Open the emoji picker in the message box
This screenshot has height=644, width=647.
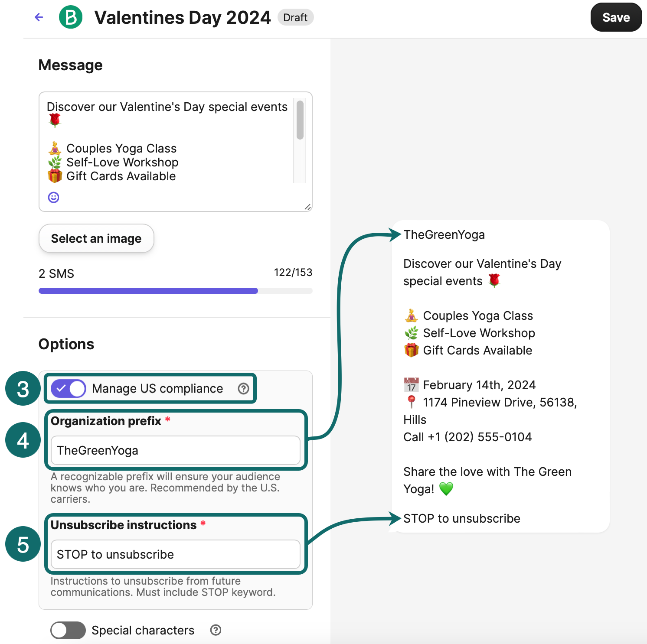53,197
